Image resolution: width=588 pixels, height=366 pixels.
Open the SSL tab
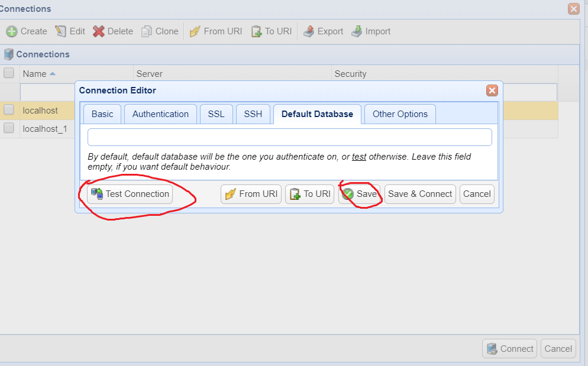click(216, 114)
